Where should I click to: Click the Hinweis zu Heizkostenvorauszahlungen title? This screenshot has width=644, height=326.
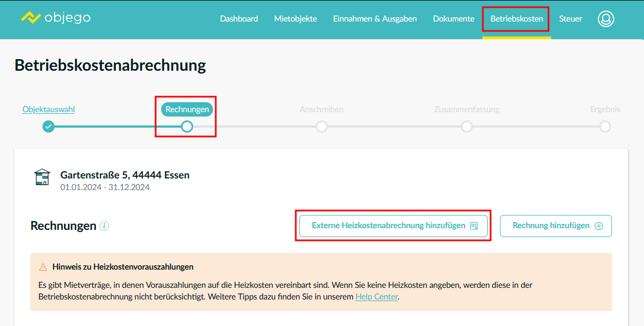(123, 267)
